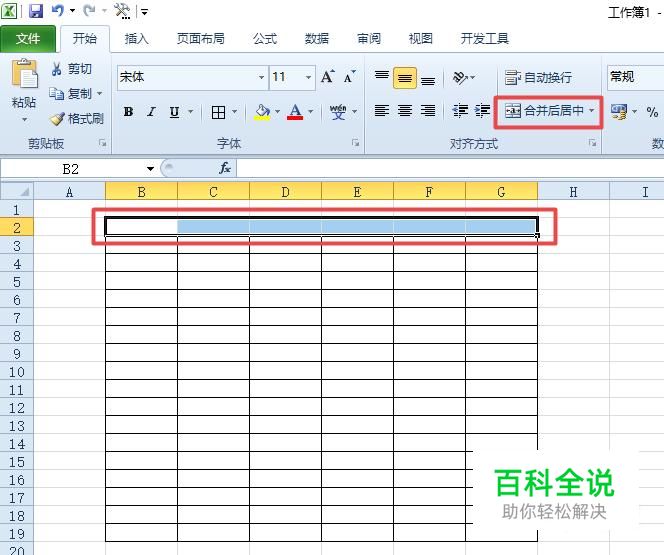Toggle Italic formatting

[151, 112]
